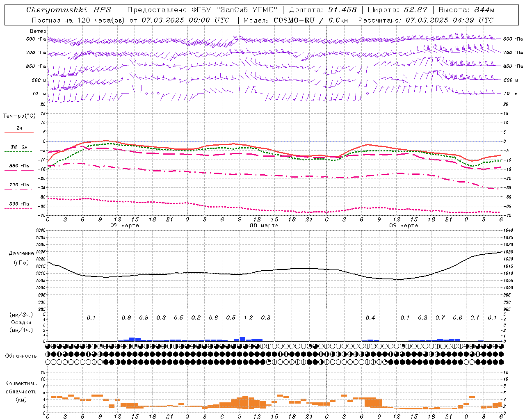This screenshot has width=525, height=420.
Task: Click the elevation text Высота: 844м
Action: [x=466, y=10]
